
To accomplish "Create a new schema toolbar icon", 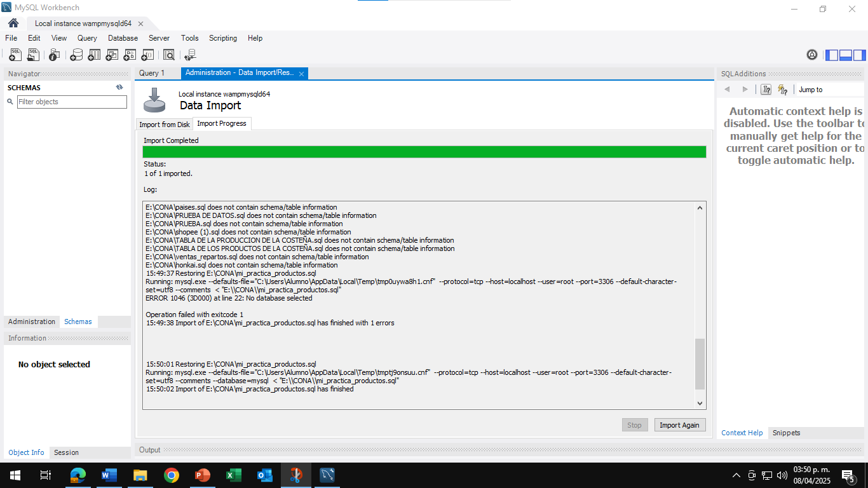I will (x=76, y=55).
